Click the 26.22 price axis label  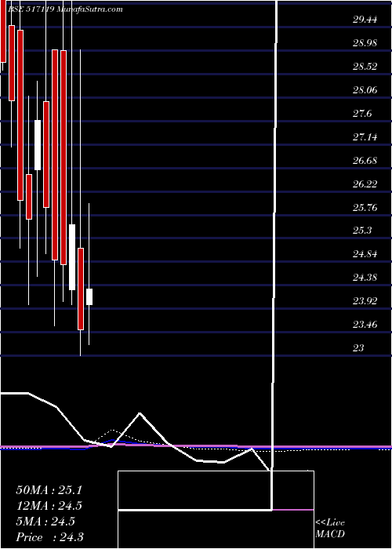pos(365,184)
